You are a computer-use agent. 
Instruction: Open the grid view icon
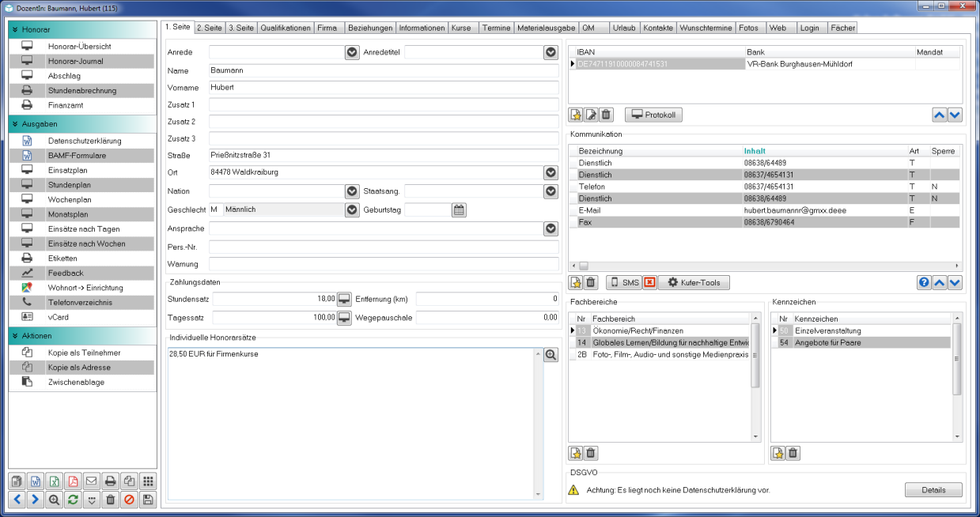tap(148, 481)
